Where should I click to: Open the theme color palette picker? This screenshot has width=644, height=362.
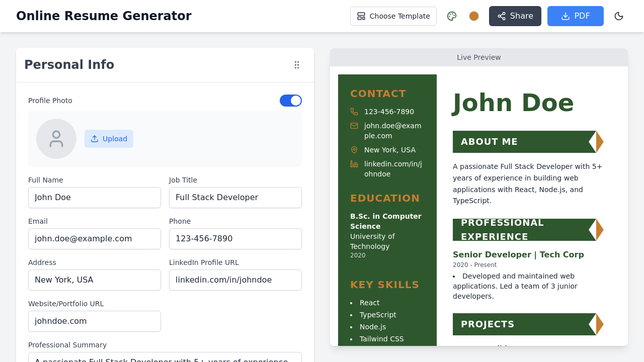[x=451, y=16]
